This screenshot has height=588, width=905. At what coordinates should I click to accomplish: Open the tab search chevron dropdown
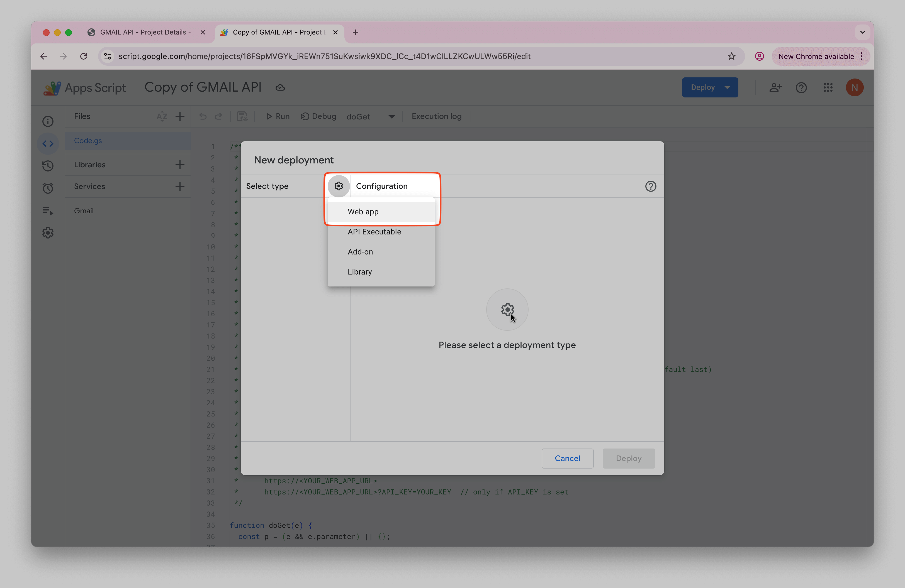pos(862,32)
